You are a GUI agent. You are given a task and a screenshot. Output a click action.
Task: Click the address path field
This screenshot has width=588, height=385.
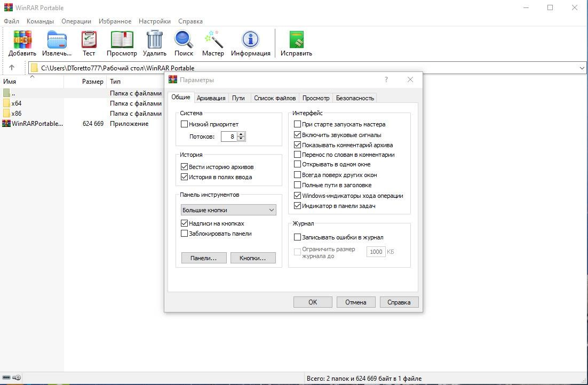pyautogui.click(x=307, y=68)
